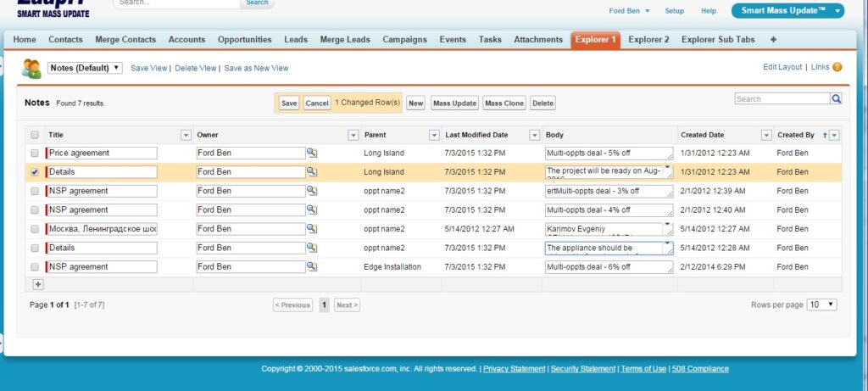Click the Price agreement title field
The image size is (868, 391).
[102, 153]
